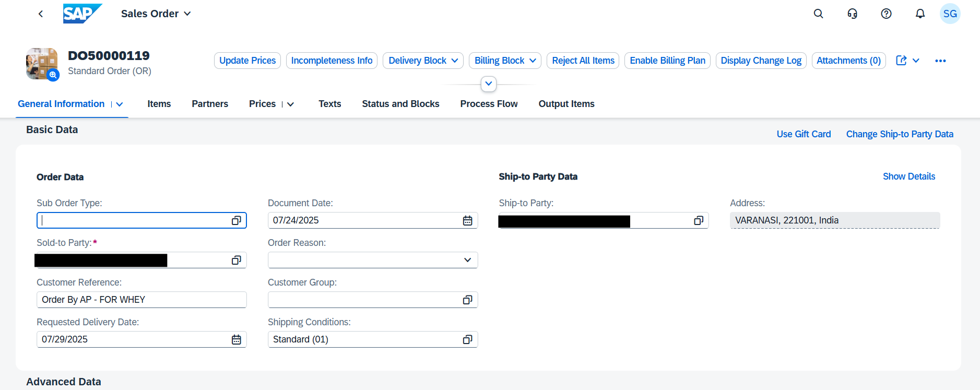Click the Update Prices button
The image size is (980, 390).
click(247, 61)
